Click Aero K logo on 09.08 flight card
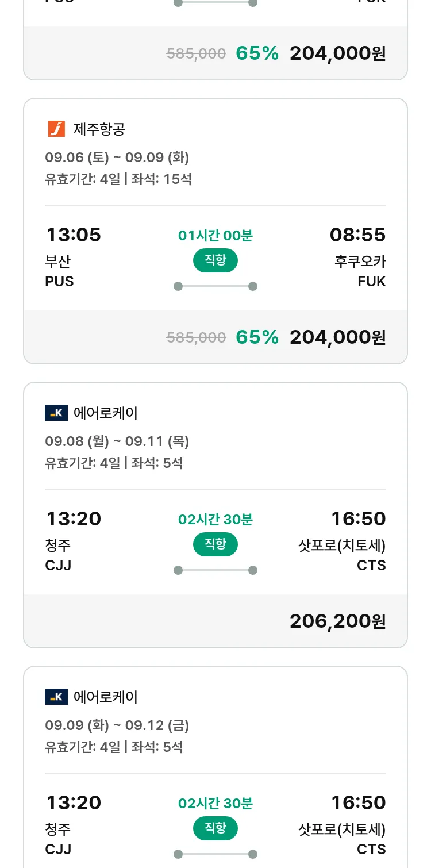431x868 pixels. point(56,413)
